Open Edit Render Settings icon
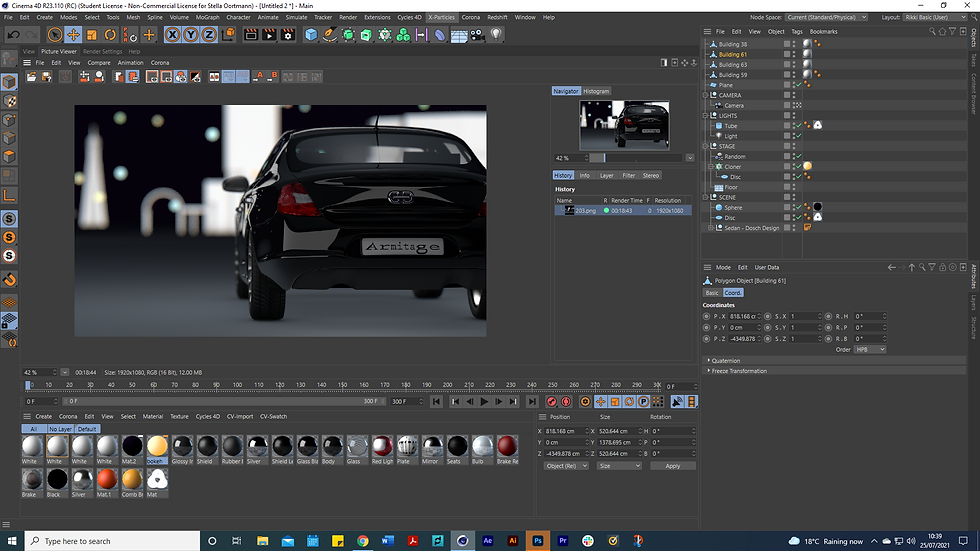Screen dimensions: 980x551 (x=288, y=35)
